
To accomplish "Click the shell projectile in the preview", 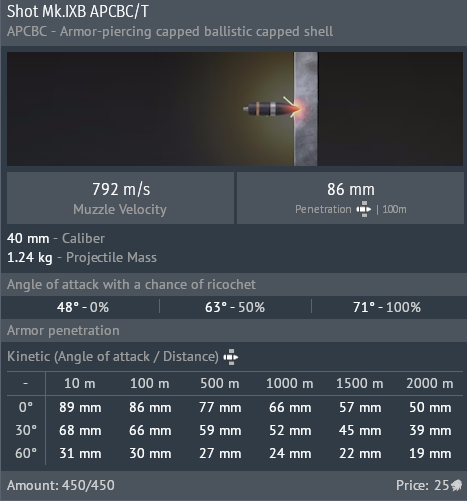I will tap(272, 109).
